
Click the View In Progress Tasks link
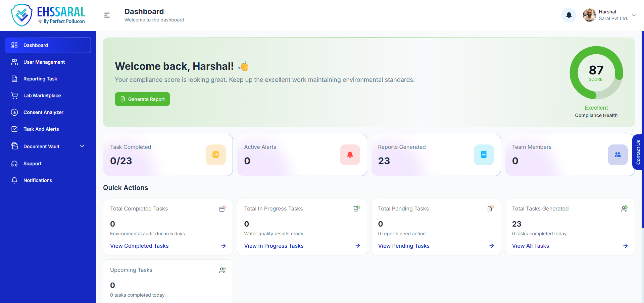(x=274, y=246)
